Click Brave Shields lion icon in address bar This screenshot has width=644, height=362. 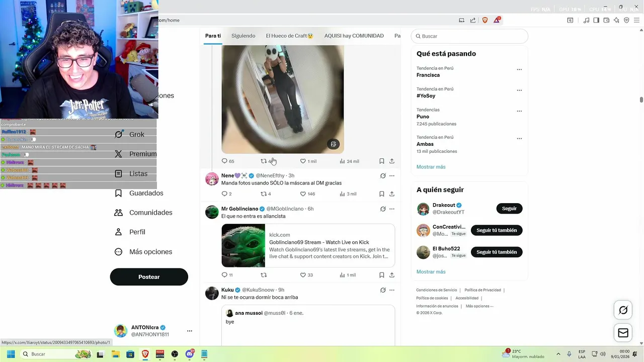[x=485, y=20]
